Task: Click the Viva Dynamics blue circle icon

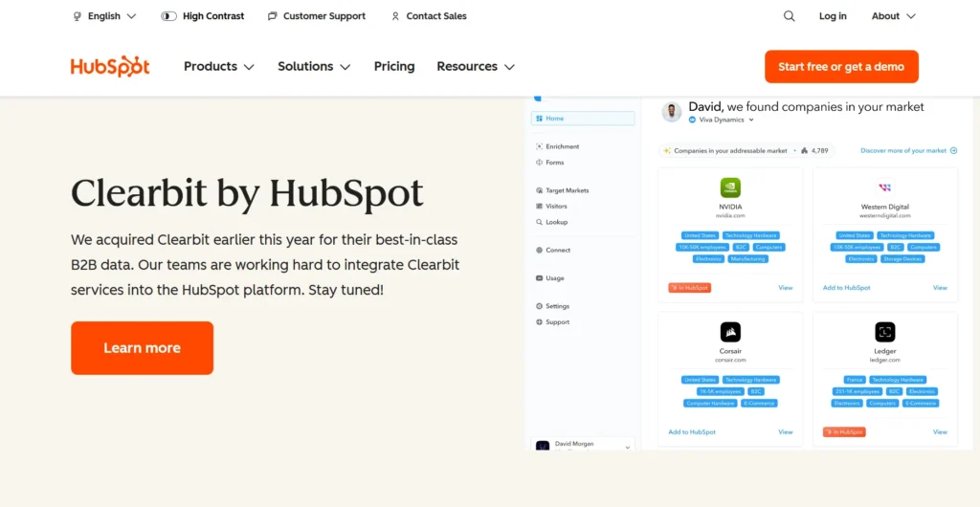Action: (692, 120)
